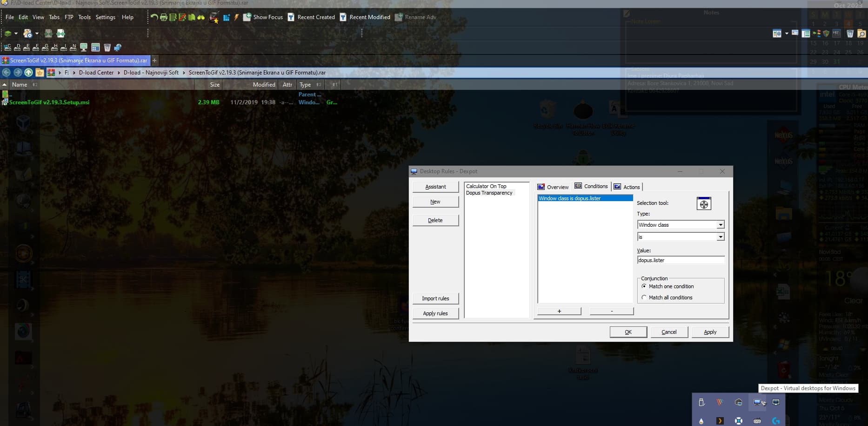Click the Apply rules button
Image resolution: width=868 pixels, height=426 pixels.
point(435,313)
